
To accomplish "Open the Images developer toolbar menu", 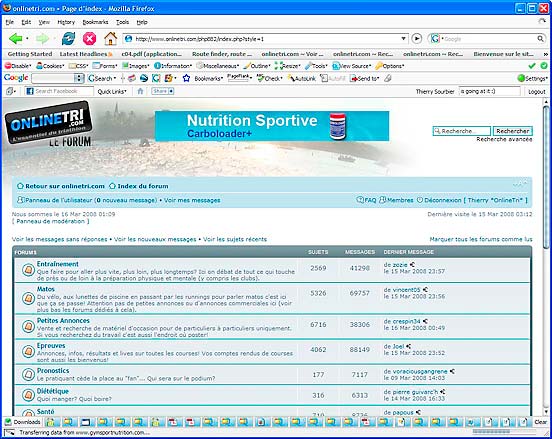I will coord(136,66).
